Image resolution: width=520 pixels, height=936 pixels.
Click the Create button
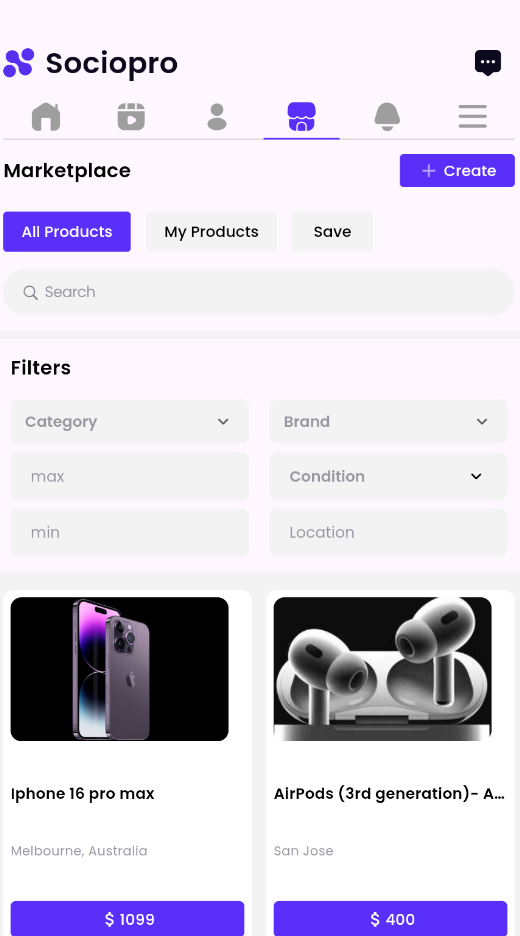pos(457,171)
